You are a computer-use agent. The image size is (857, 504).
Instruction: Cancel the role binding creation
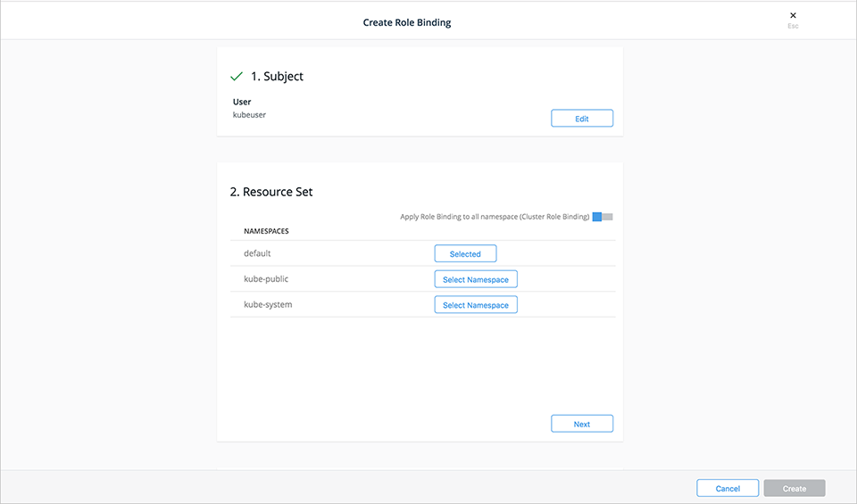coord(728,488)
